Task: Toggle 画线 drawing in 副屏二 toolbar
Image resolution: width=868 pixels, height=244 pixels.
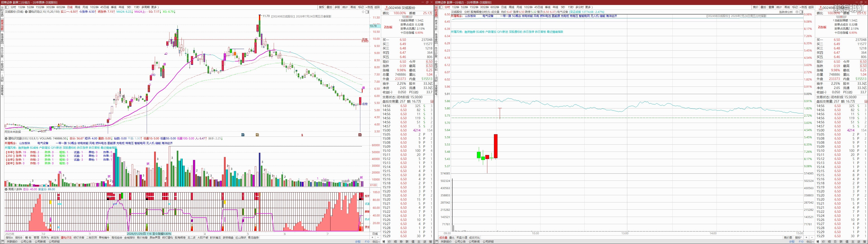Action: pyautogui.click(x=353, y=7)
